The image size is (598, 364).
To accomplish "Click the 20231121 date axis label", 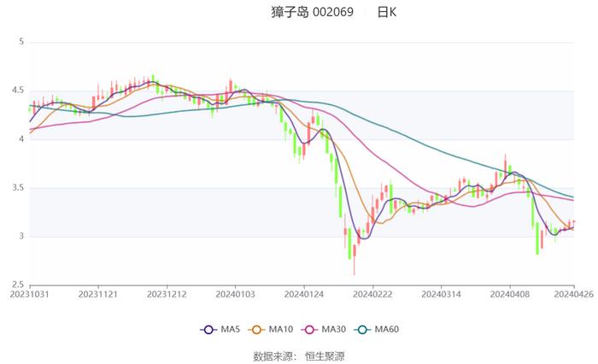I will (x=98, y=292).
